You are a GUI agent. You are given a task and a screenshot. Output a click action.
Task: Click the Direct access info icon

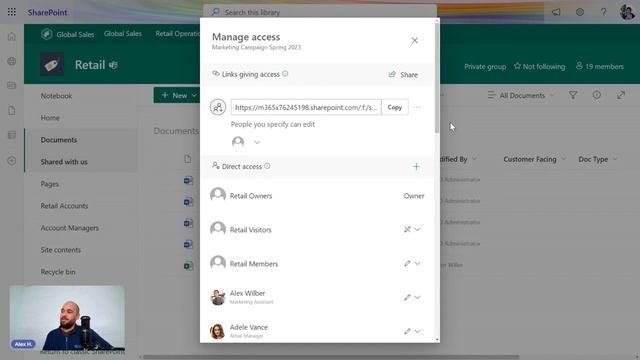point(267,166)
